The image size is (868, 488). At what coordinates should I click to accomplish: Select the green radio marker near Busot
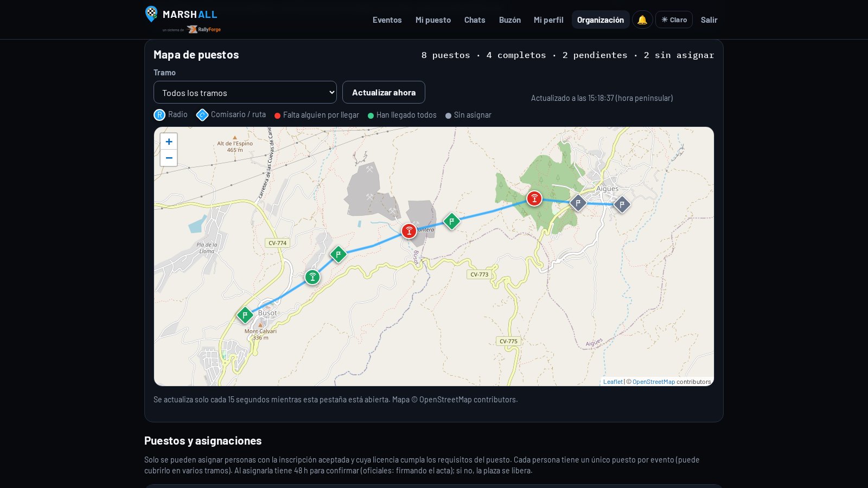pyautogui.click(x=312, y=277)
